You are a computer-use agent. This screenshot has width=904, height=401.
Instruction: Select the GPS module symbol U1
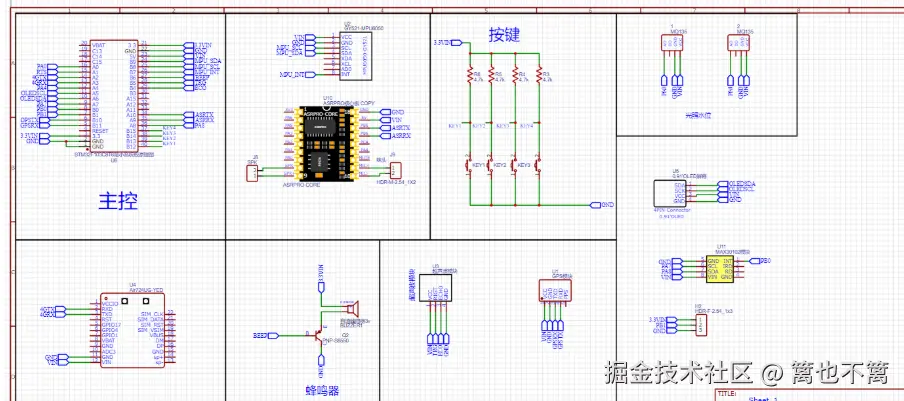[555, 290]
